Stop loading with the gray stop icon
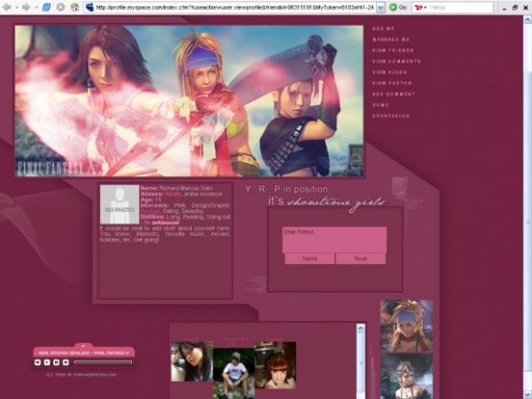 [x=61, y=7]
